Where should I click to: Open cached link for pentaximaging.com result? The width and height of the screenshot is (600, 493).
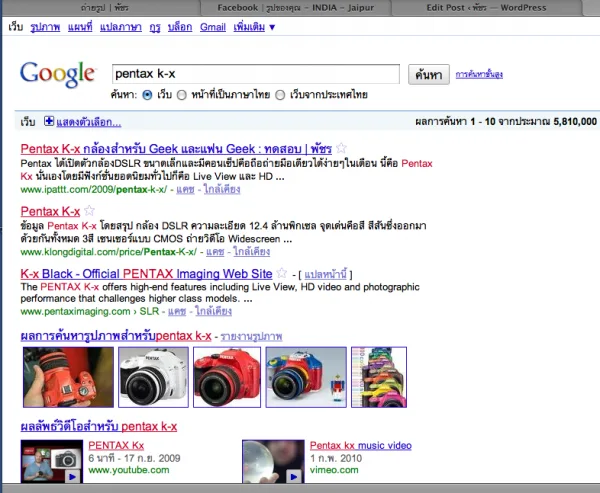click(177, 311)
